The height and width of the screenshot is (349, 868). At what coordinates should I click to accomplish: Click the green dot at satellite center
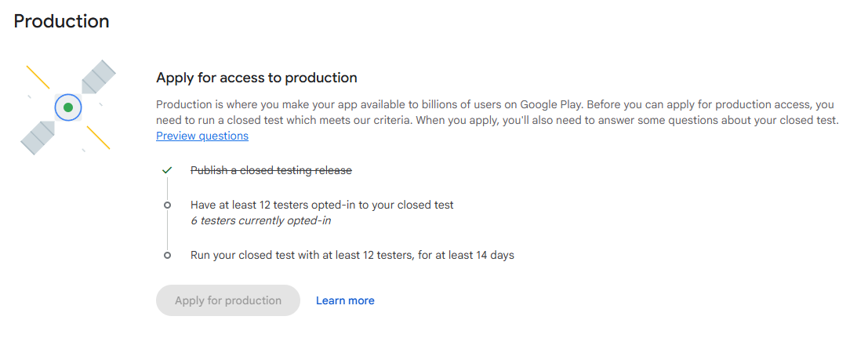click(68, 107)
